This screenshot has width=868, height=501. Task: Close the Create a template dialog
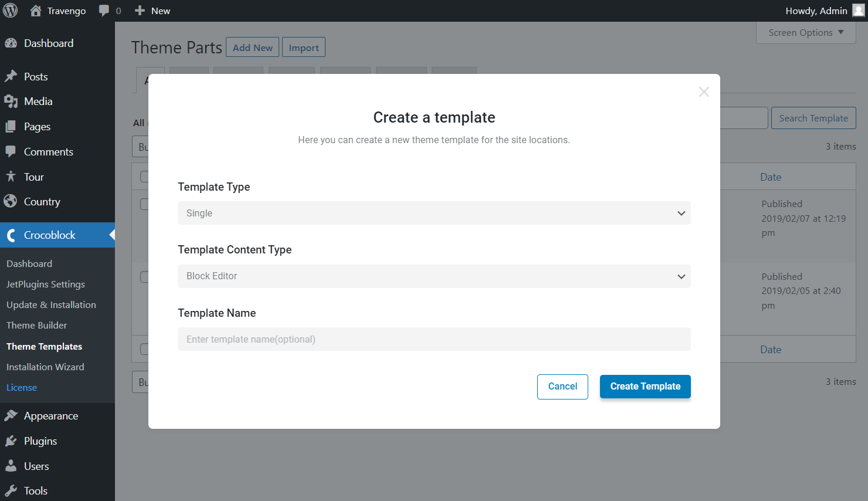coord(704,92)
